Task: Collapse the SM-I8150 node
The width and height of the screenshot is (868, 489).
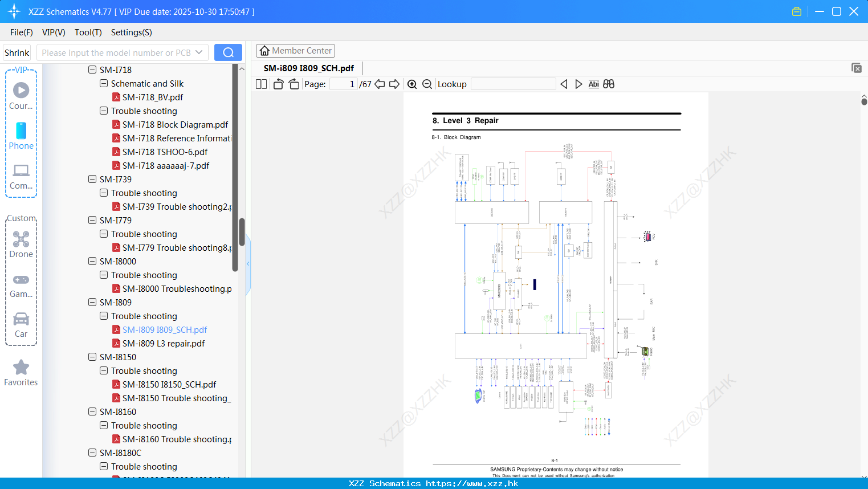Action: 92,357
